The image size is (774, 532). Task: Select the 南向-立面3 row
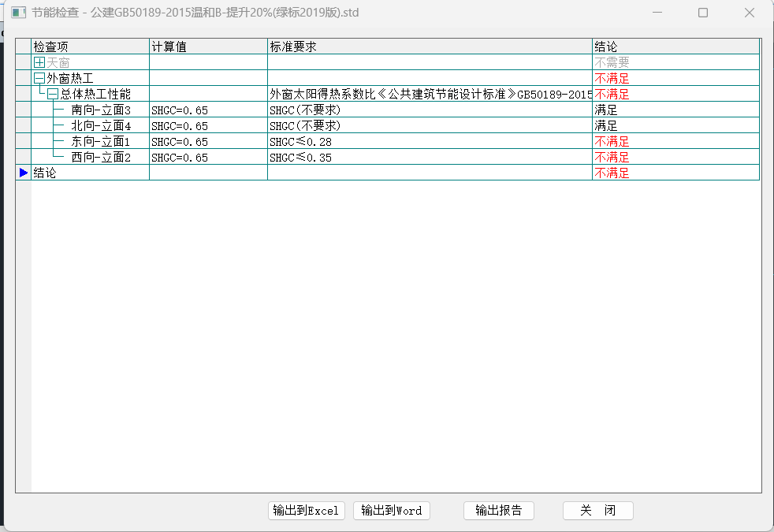click(100, 110)
